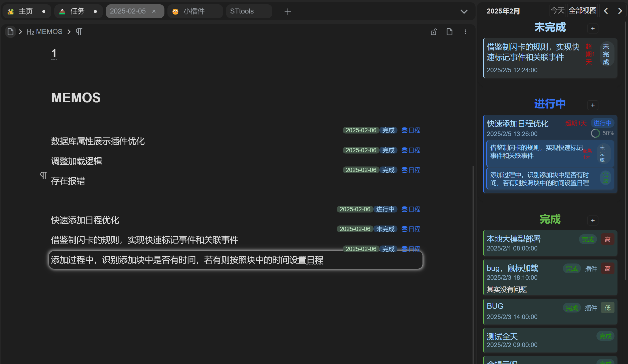Click the document breadcrumb root icon

[x=11, y=32]
